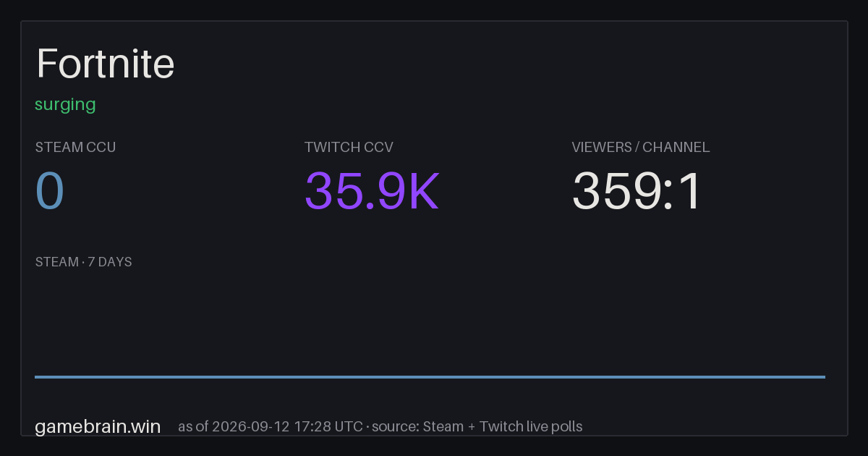The image size is (868, 456).
Task: Click the 'as of' text in the footer
Action: click(x=193, y=426)
